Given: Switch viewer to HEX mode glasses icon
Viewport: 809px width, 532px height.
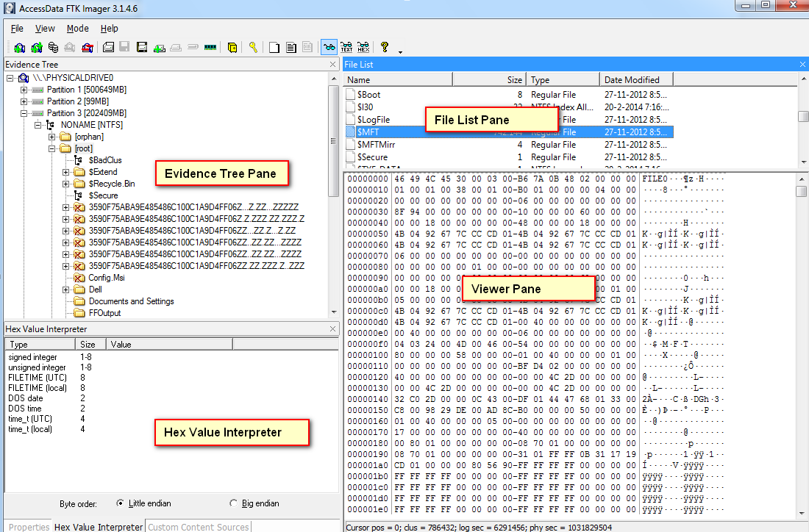Looking at the screenshot, I should click(x=364, y=48).
